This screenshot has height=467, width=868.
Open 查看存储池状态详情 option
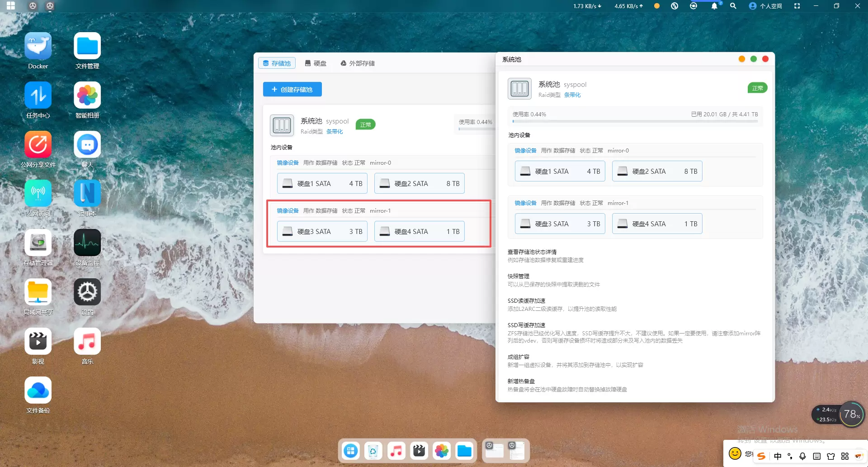pos(532,252)
